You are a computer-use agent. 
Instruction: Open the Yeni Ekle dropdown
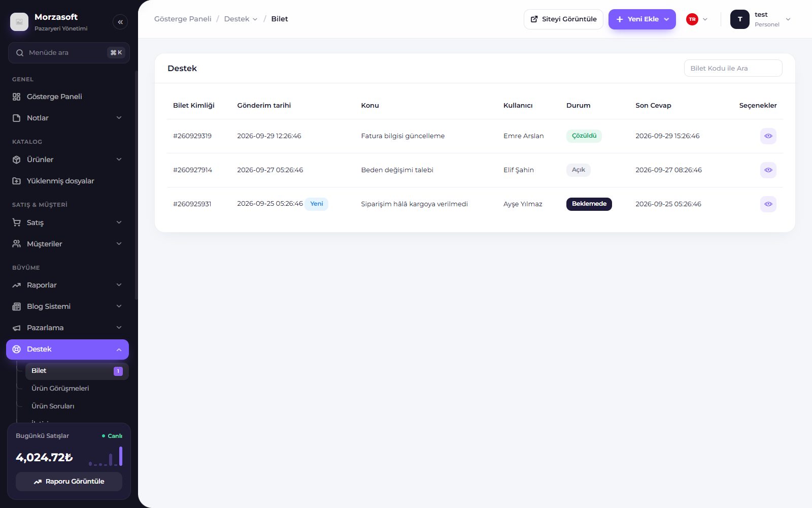pos(642,19)
